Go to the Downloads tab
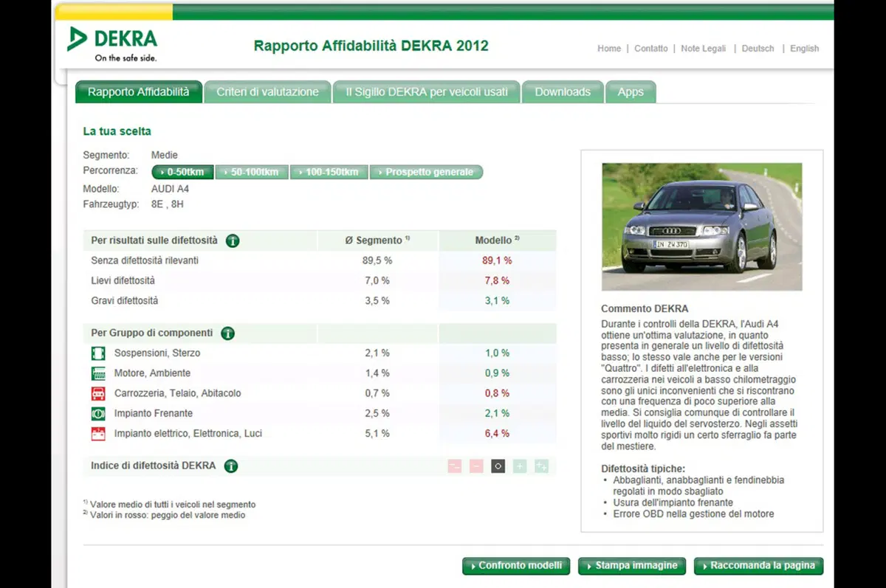This screenshot has width=886, height=588. 563,92
